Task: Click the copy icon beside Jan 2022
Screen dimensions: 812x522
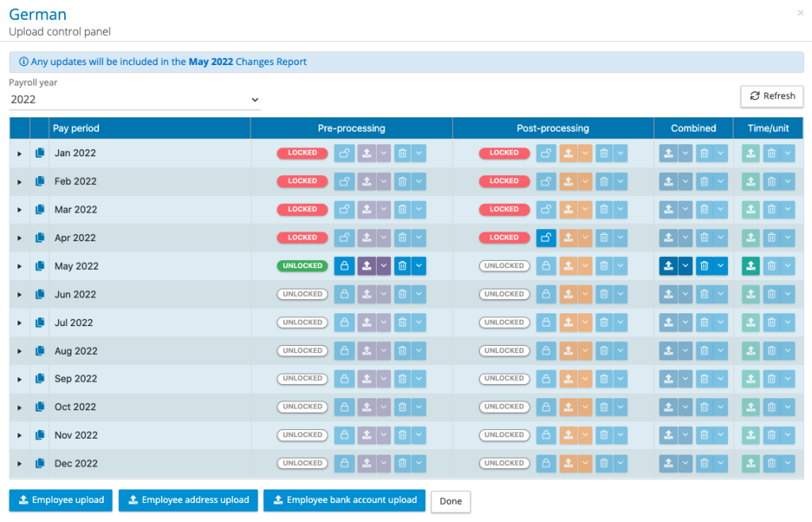Action: click(x=40, y=152)
